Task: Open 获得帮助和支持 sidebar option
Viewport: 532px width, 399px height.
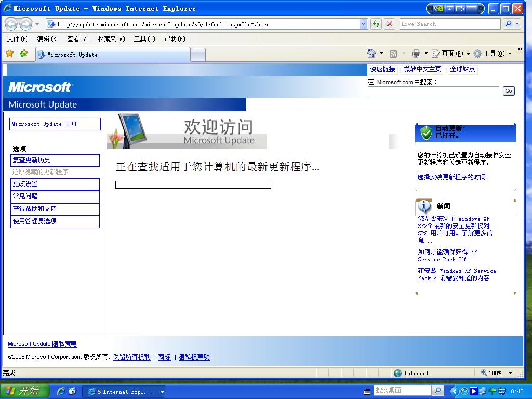Action: 55,209
